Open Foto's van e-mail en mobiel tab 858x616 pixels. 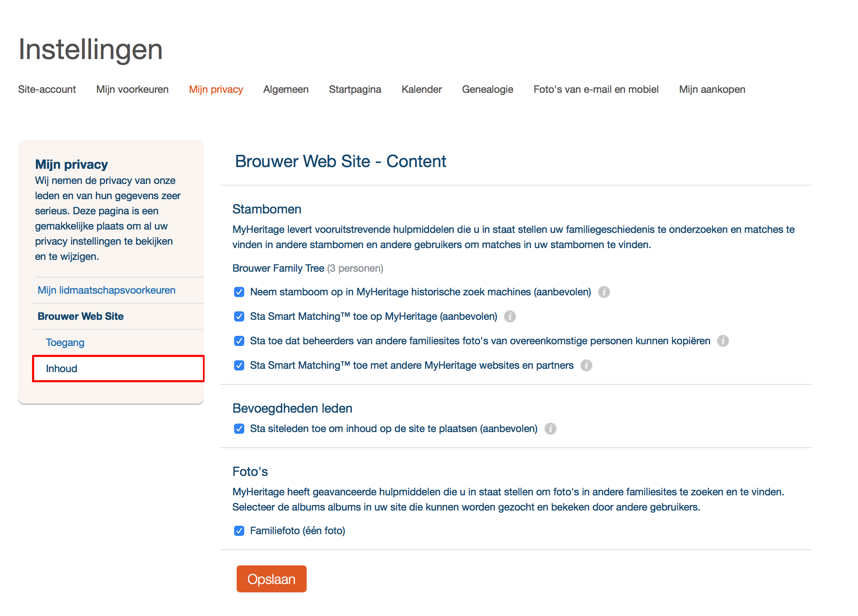click(x=596, y=89)
